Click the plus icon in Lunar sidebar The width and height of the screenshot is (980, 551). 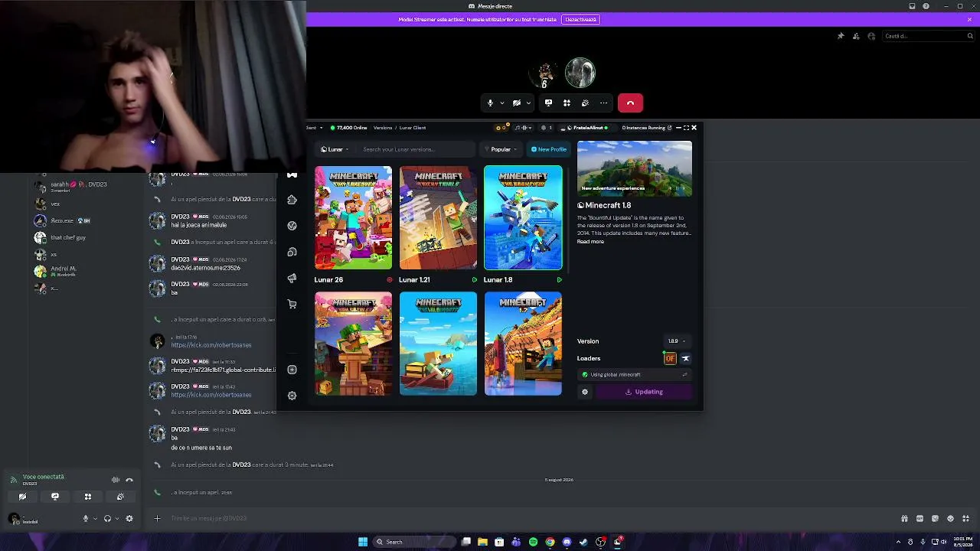[x=292, y=370]
